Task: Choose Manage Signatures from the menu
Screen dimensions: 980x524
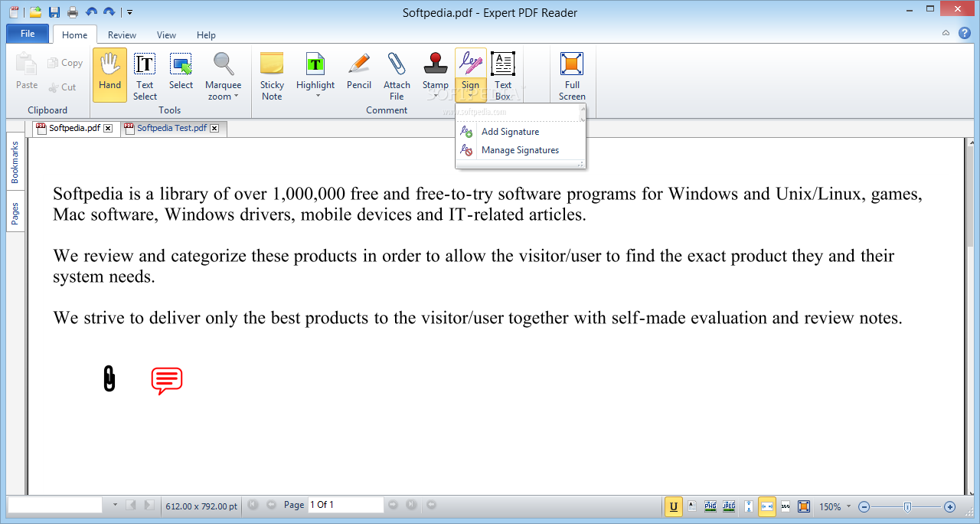Action: click(521, 150)
